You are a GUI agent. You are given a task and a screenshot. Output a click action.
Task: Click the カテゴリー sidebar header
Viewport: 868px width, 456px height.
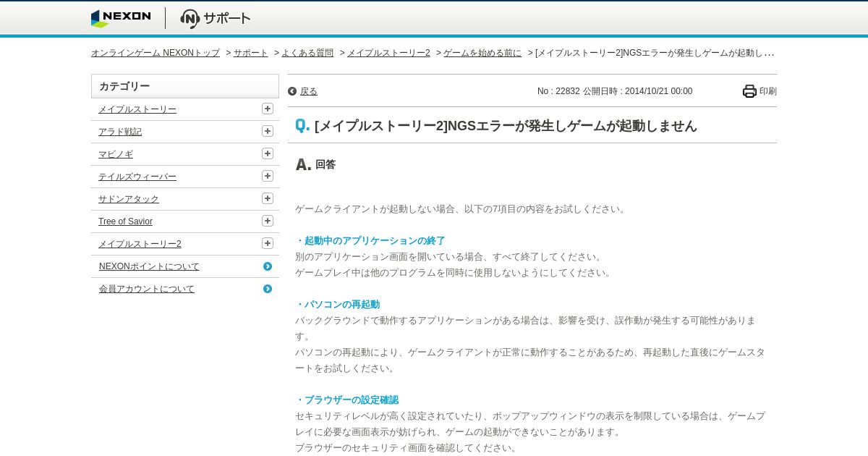point(185,86)
